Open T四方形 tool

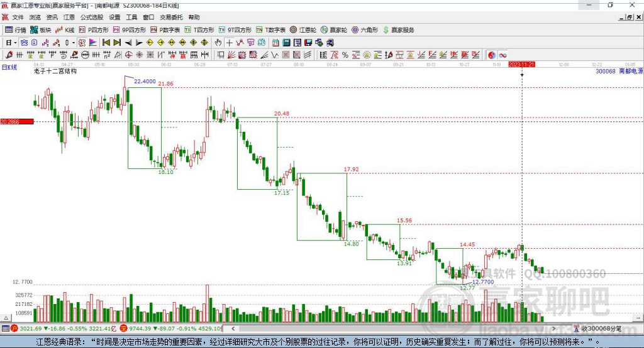click(x=199, y=30)
